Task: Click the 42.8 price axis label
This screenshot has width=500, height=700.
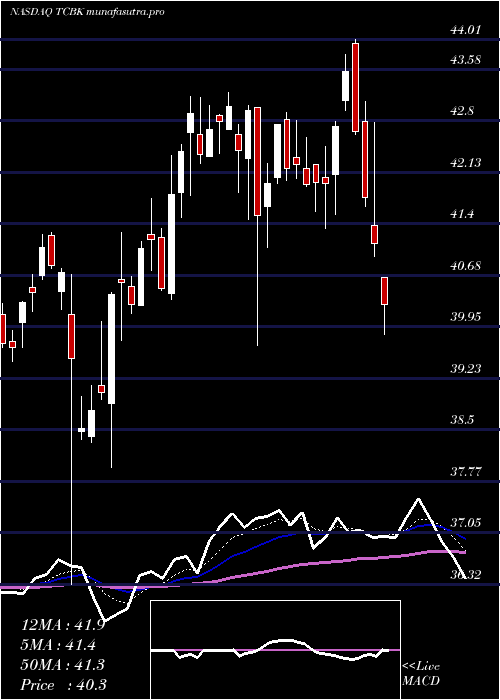Action: [x=462, y=111]
